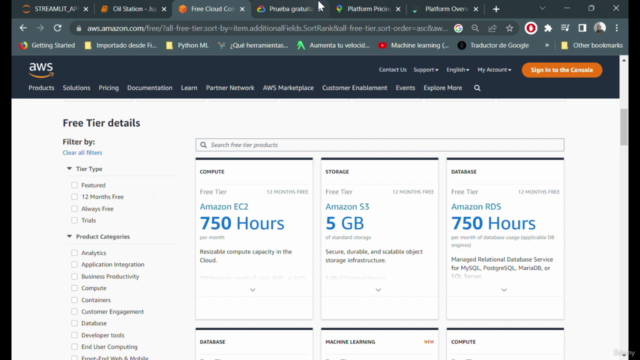640x360 pixels.
Task: Click the page vertical scrollbar thumb
Action: tap(624, 127)
